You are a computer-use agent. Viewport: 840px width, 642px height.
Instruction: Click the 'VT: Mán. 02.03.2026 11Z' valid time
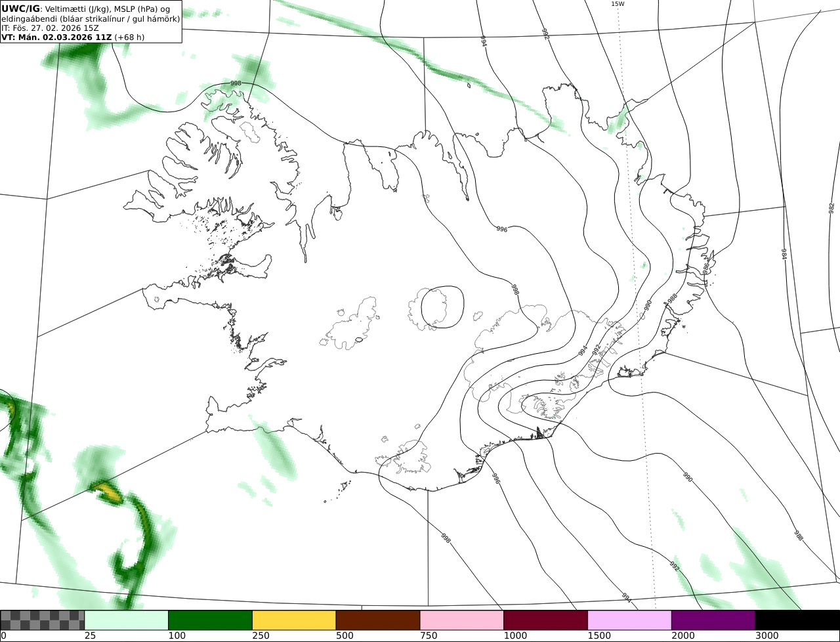pyautogui.click(x=56, y=37)
